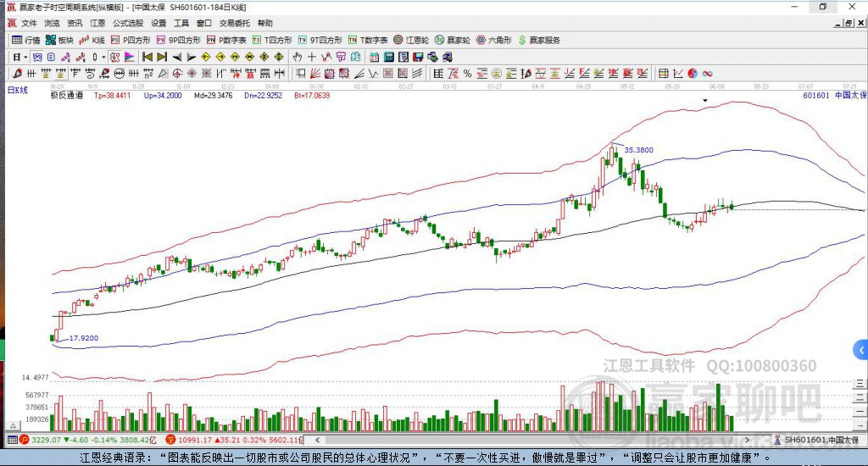Open the T四方形 tool
Image resolution: width=868 pixels, height=466 pixels.
(272, 40)
